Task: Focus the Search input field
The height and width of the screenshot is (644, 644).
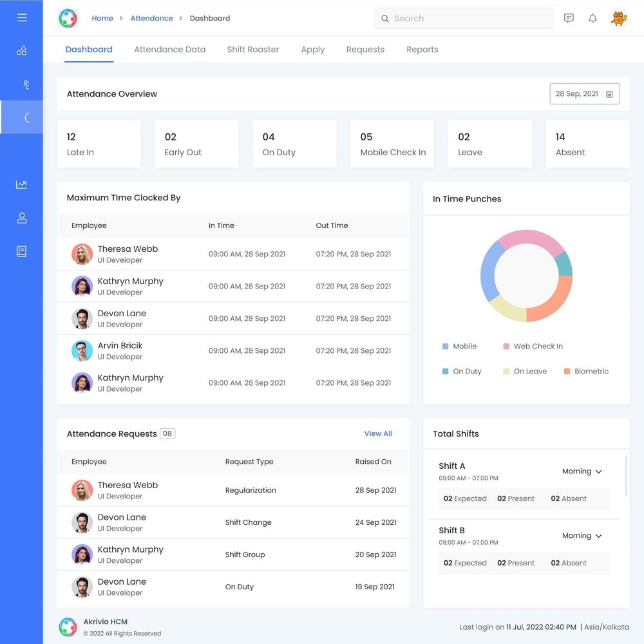Action: point(464,19)
